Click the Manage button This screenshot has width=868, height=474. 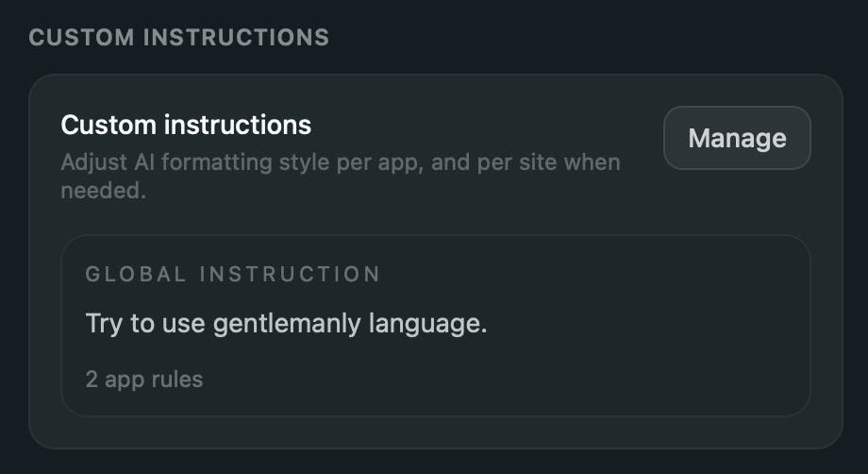737,138
